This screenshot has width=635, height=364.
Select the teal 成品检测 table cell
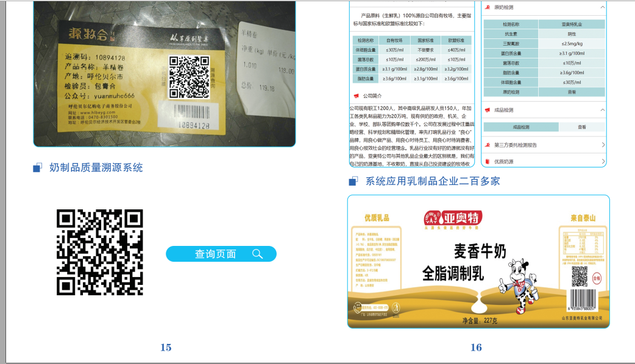point(521,127)
